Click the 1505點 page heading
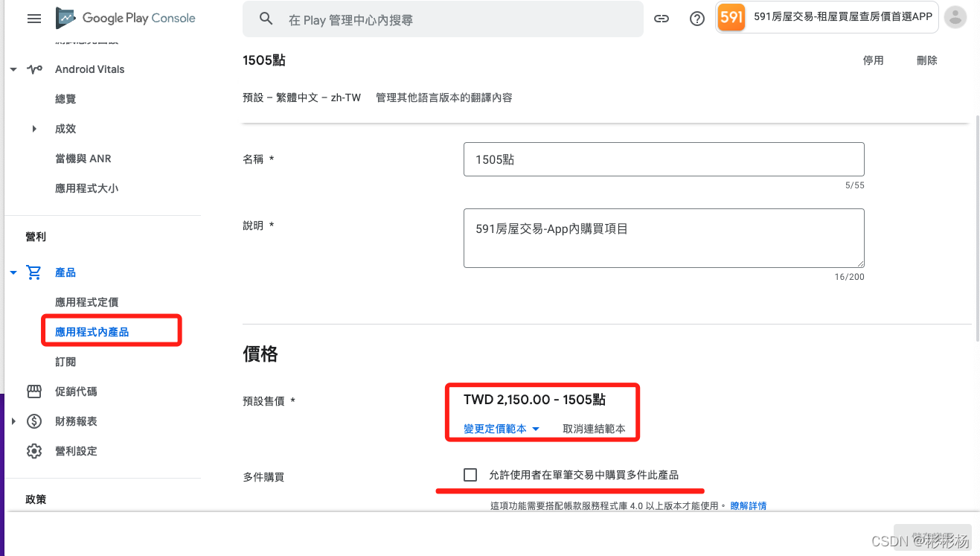The image size is (980, 556). (264, 60)
